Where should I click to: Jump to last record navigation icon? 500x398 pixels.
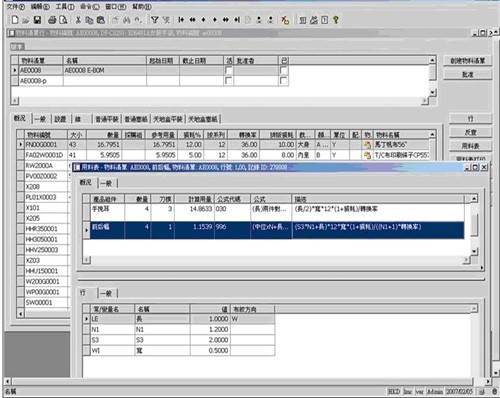pos(237,20)
